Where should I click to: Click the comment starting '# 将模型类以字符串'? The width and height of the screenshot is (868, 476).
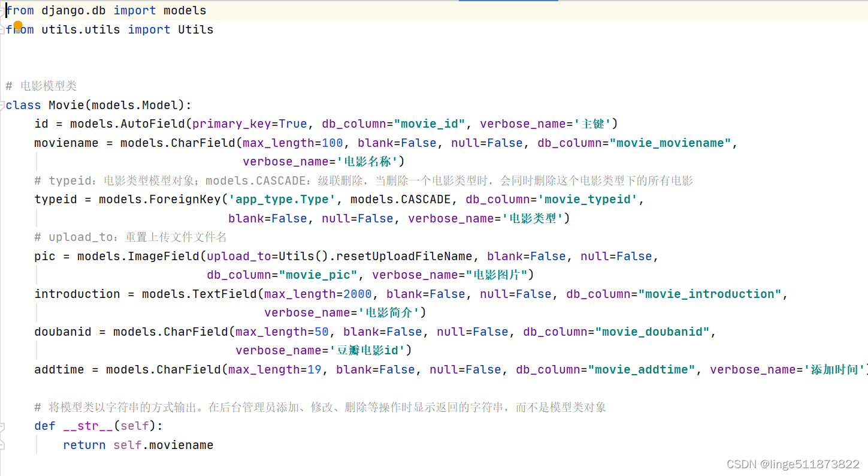click(320, 407)
